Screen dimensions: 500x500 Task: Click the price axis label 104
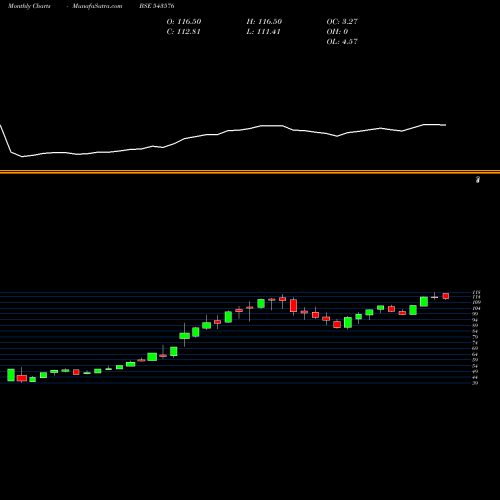(477, 308)
